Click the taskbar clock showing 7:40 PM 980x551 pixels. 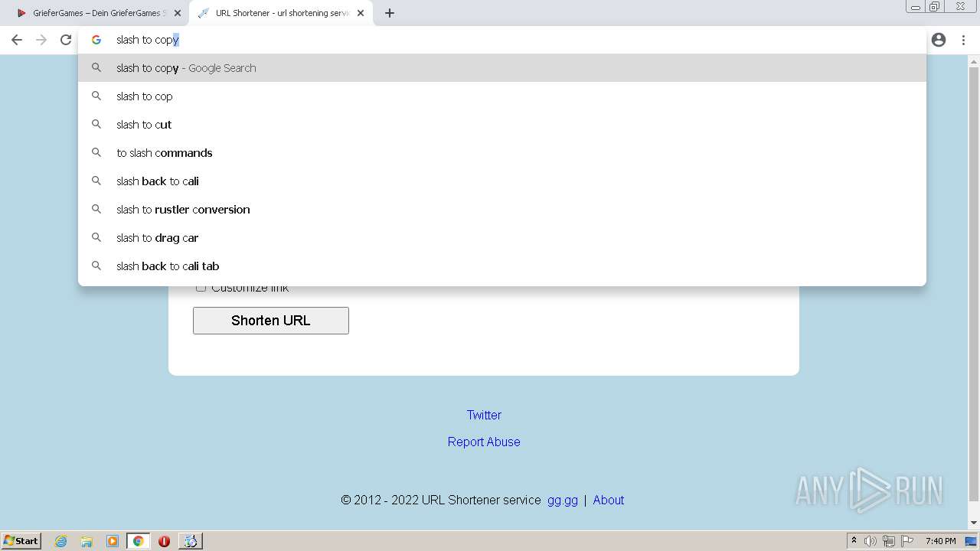941,541
